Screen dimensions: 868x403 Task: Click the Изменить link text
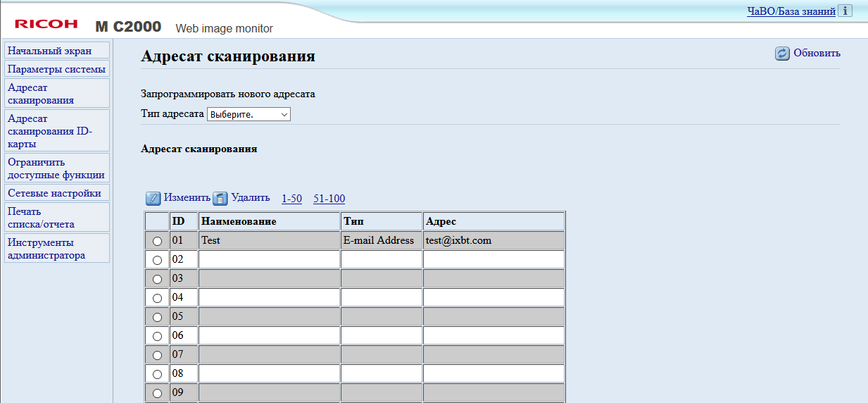click(x=187, y=198)
